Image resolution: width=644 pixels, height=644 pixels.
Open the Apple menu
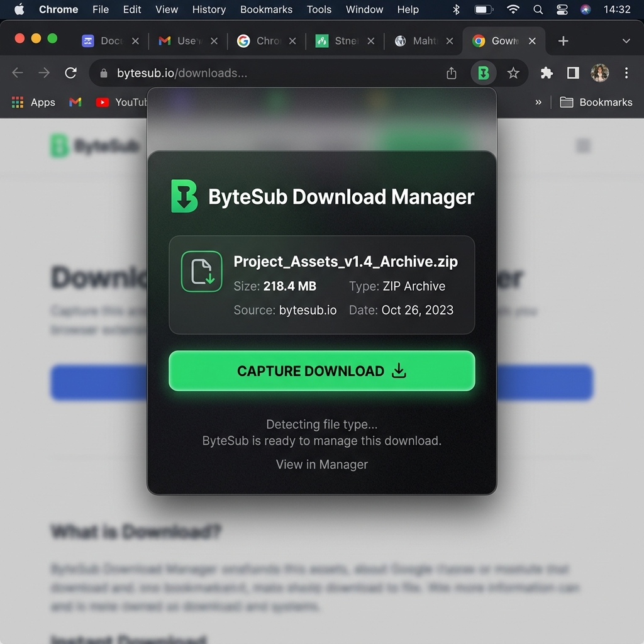tap(19, 9)
